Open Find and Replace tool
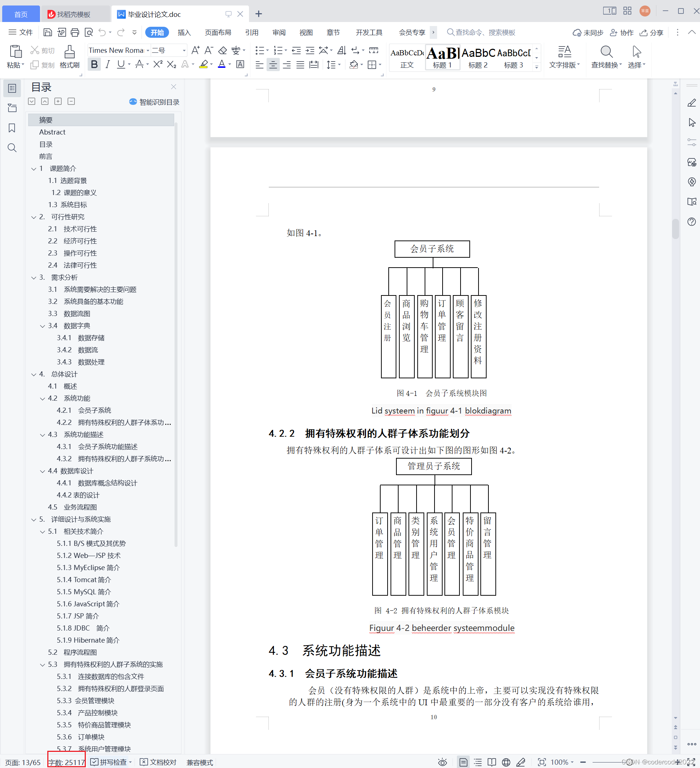 tap(606, 56)
